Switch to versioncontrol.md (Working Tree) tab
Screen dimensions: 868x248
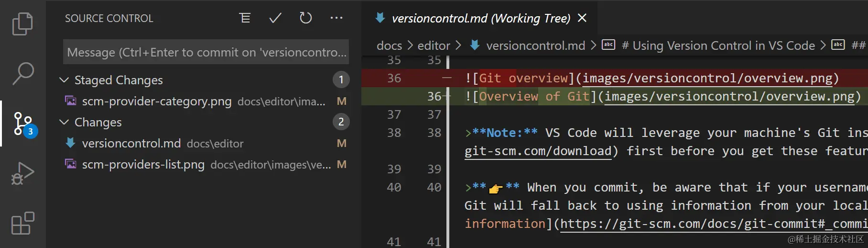point(480,18)
